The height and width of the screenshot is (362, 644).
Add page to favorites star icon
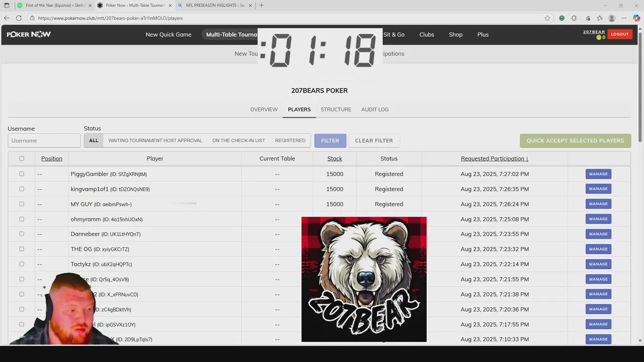click(547, 18)
